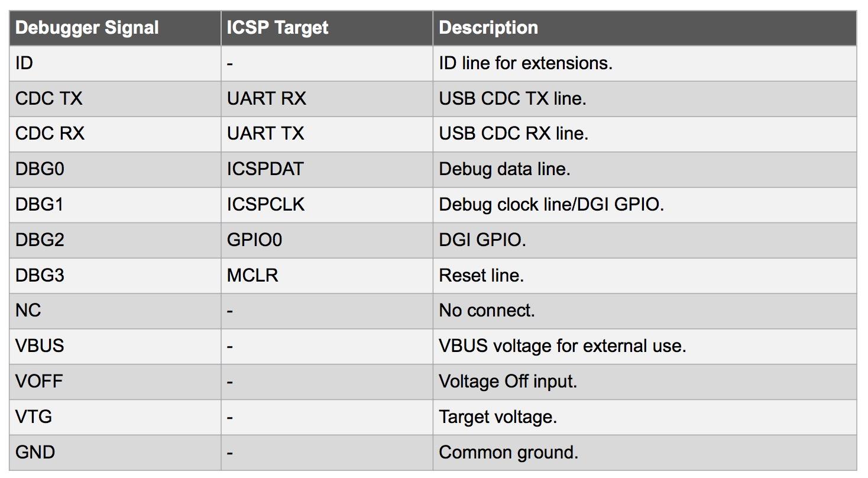This screenshot has width=868, height=478.
Task: Click the UART TX target cell
Action: click(x=265, y=134)
